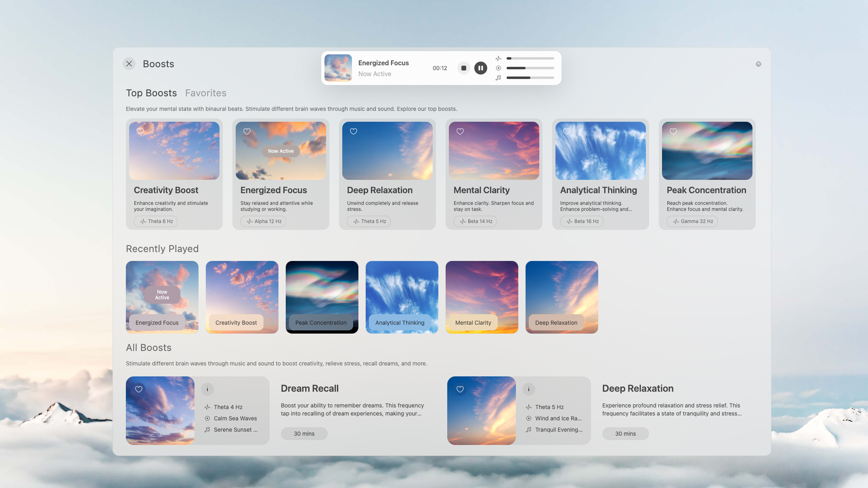868x488 pixels.
Task: Open Peak Concentration in Recently Played
Action: [x=322, y=297]
